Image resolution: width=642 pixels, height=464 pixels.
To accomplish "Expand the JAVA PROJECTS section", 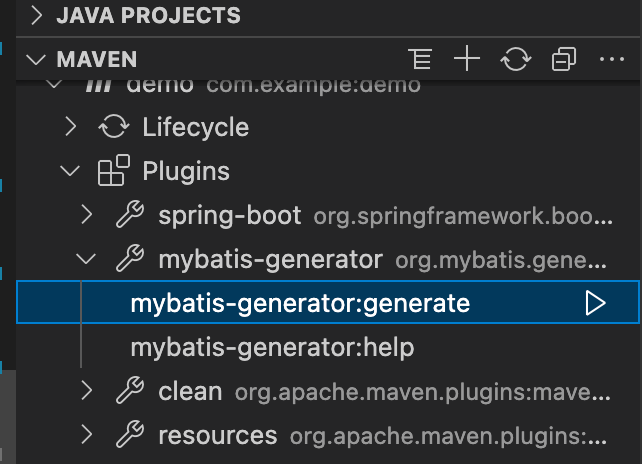I will 37,15.
